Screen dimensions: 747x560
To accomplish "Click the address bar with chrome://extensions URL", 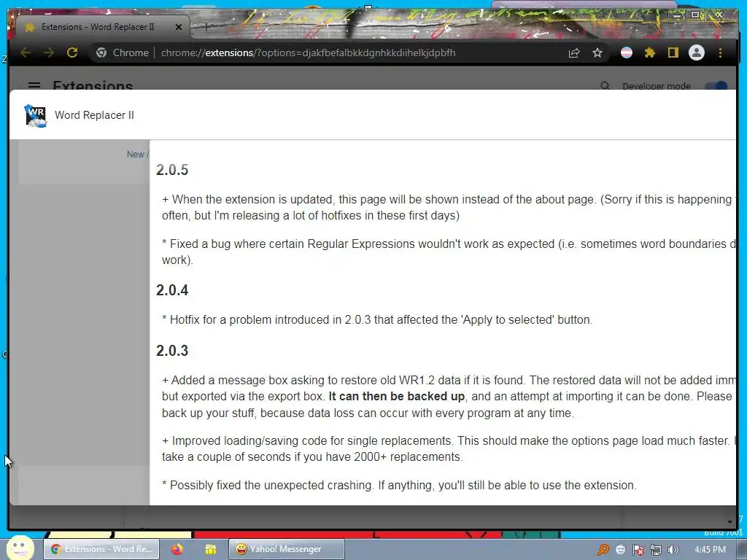I will pos(308,52).
